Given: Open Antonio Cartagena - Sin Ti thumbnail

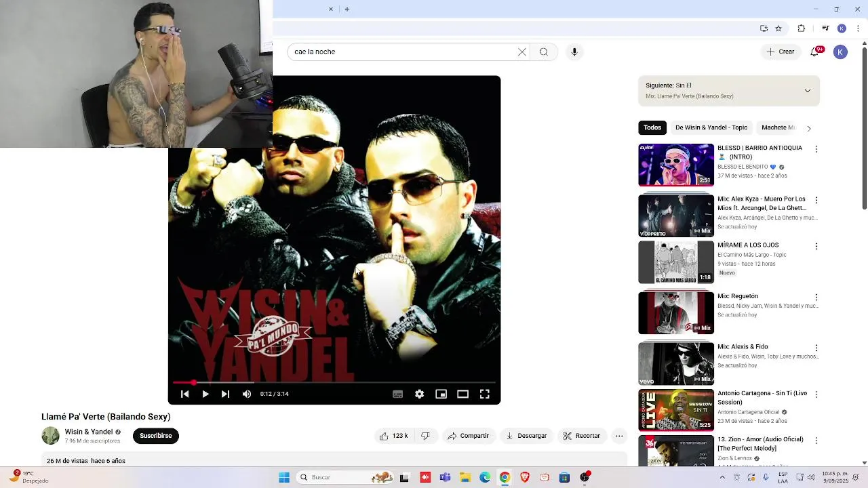Looking at the screenshot, I should coord(676,409).
